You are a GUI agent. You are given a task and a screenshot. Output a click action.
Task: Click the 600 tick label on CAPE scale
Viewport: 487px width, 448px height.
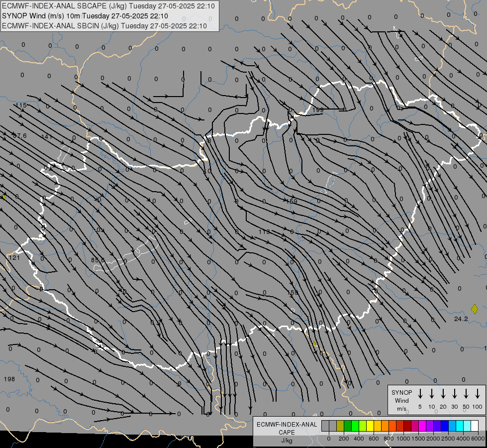point(374,439)
